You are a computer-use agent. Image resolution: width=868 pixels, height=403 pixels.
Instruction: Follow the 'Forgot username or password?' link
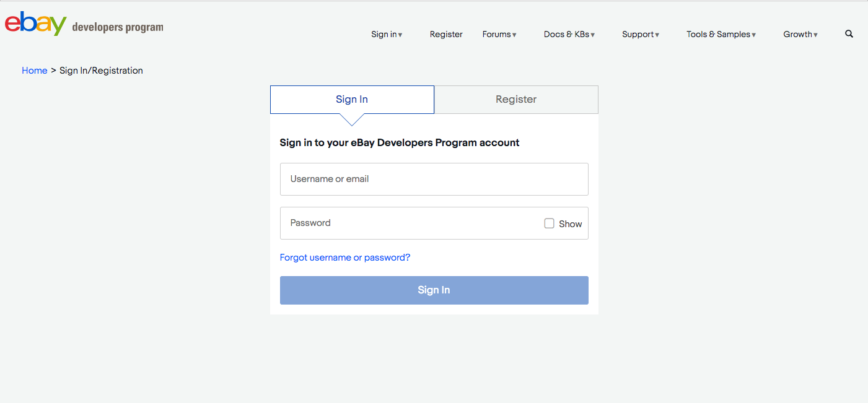[345, 258]
